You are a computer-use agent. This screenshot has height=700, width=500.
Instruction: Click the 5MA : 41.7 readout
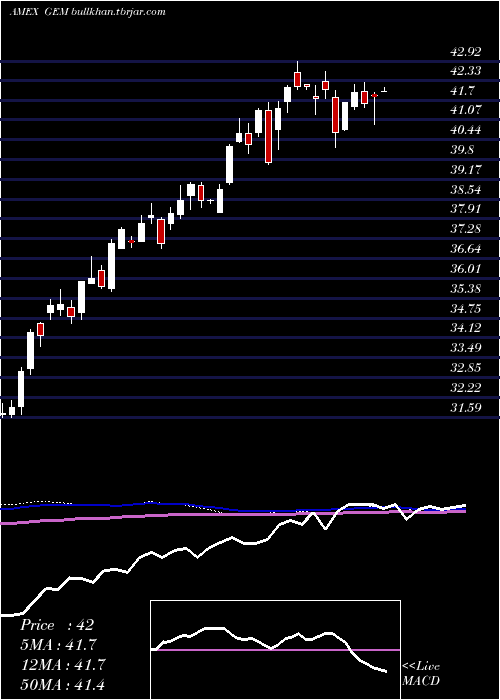[x=58, y=645]
